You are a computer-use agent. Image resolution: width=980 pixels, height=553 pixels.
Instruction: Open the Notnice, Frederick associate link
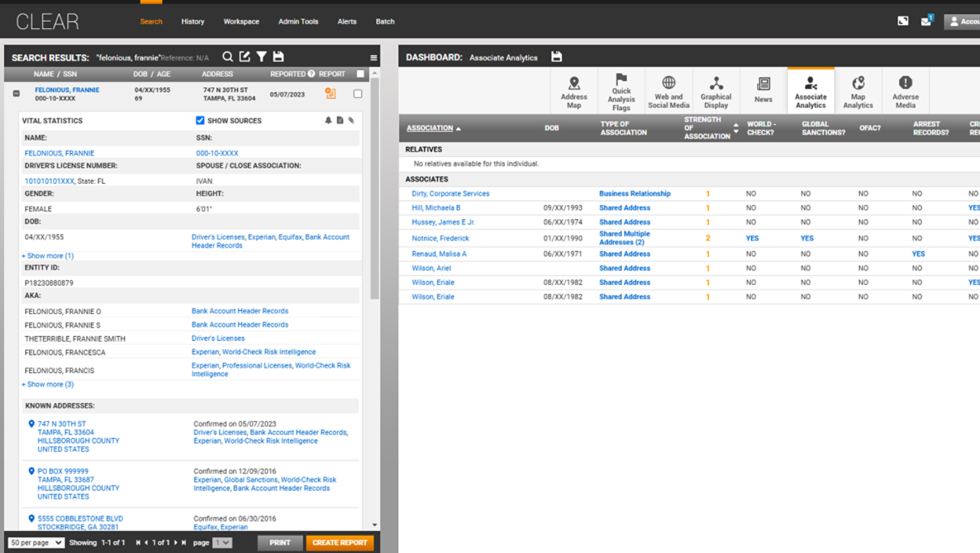coord(440,238)
